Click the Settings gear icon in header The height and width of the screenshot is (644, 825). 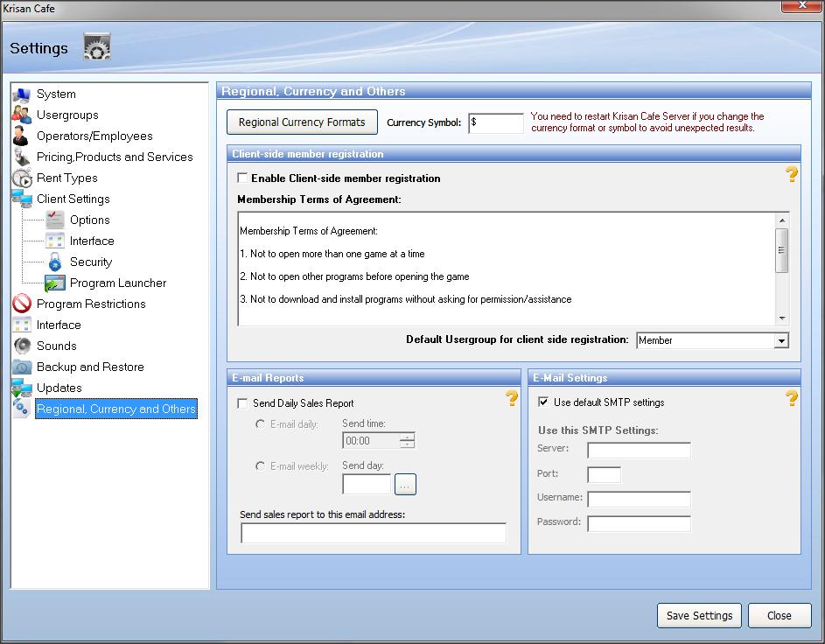(x=97, y=47)
